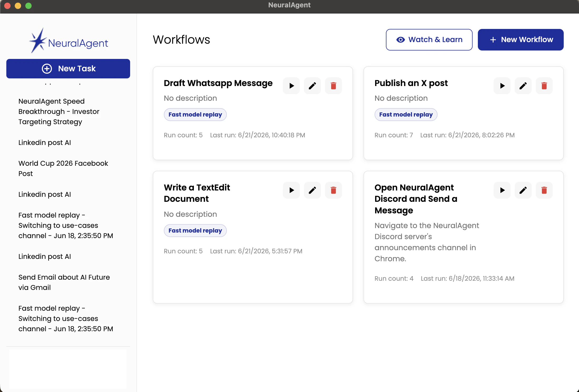
Task: Select the Draft Whatsapp Message title
Action: click(x=218, y=83)
